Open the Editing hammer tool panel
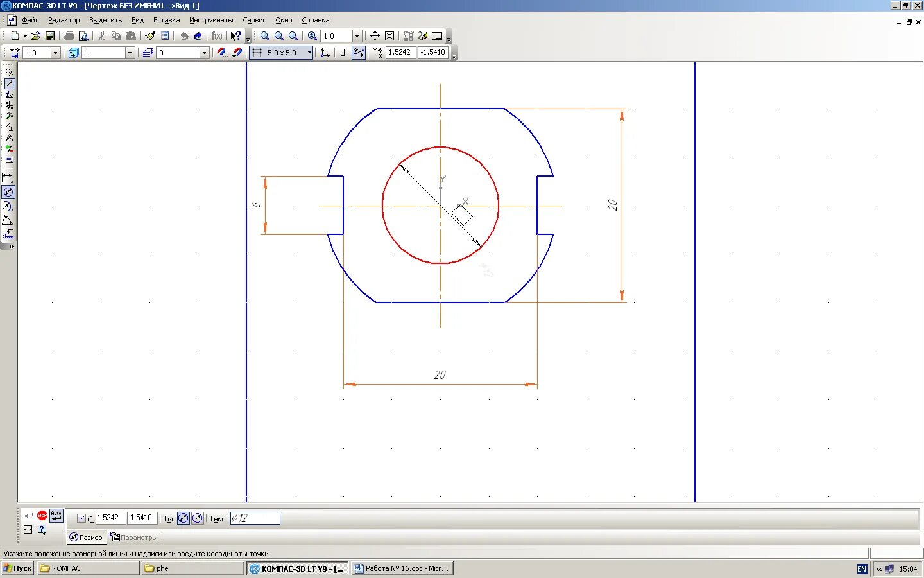The width and height of the screenshot is (924, 578). 9,116
